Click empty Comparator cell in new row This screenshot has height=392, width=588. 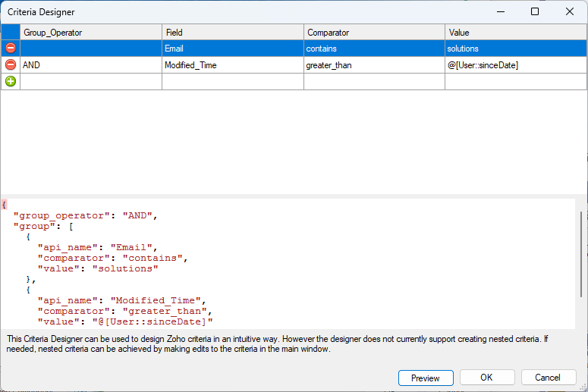pyautogui.click(x=374, y=81)
